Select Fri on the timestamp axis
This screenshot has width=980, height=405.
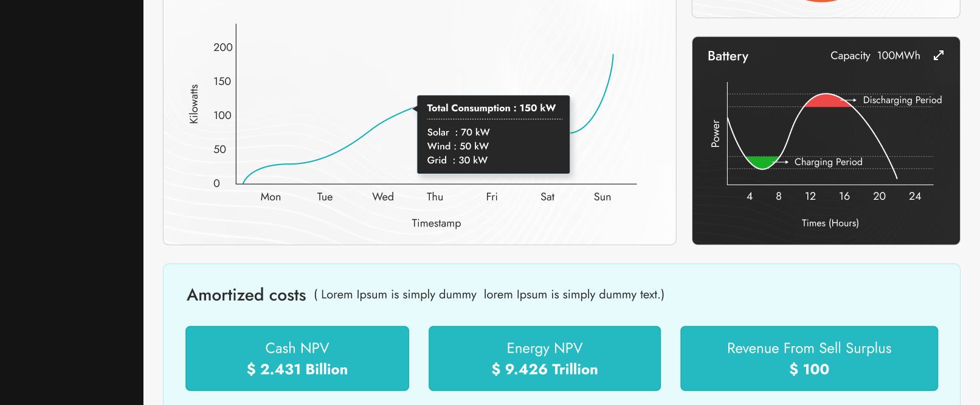point(492,197)
